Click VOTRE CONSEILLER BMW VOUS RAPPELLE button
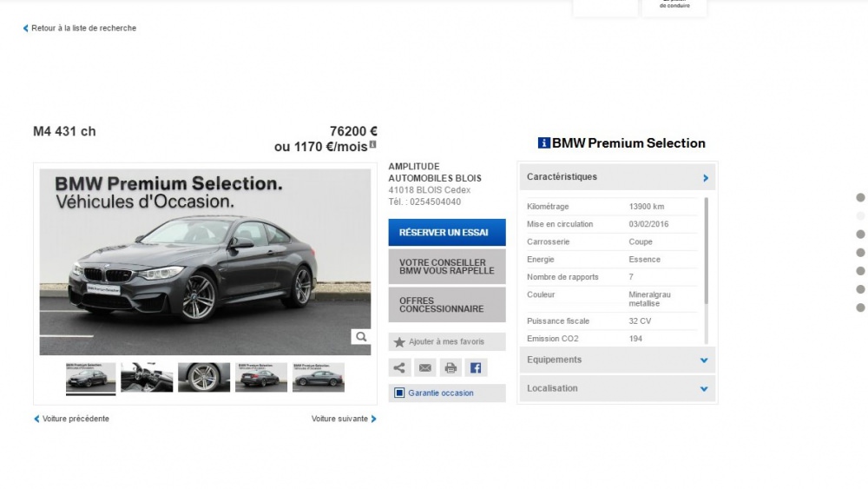The width and height of the screenshot is (868, 489). (447, 267)
